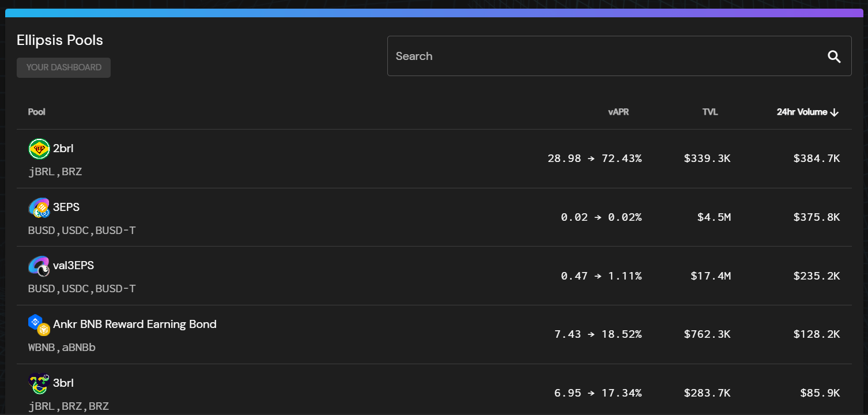Screen dimensions: 868x415
Task: Click 24hr volume value $235.2K
Action: tap(817, 276)
